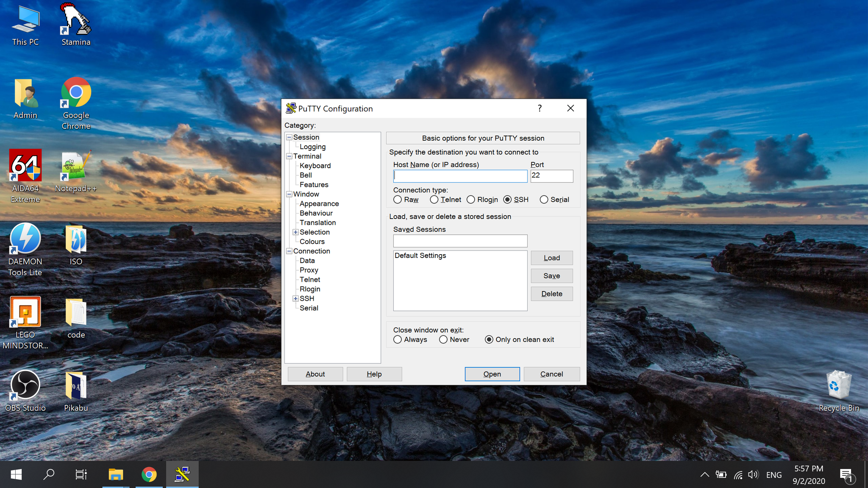Open the Stamina desktop shortcut
868x488 pixels.
click(76, 25)
